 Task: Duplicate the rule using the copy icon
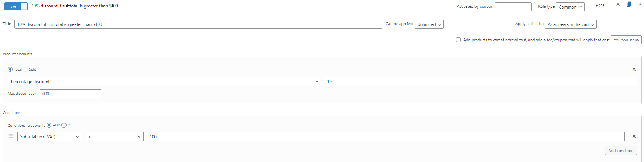tap(629, 4)
